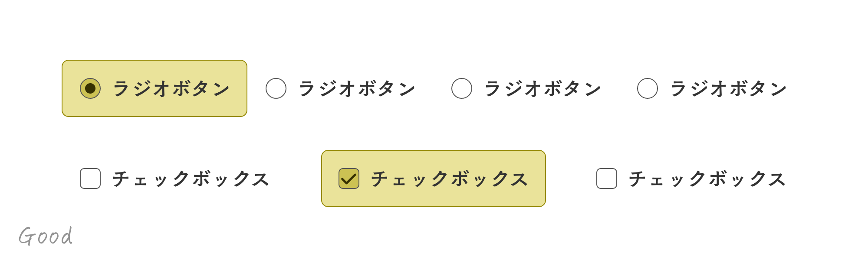This screenshot has height=266, width=868.
Task: Click the leftmost チェックボックス label text
Action: pyautogui.click(x=191, y=179)
